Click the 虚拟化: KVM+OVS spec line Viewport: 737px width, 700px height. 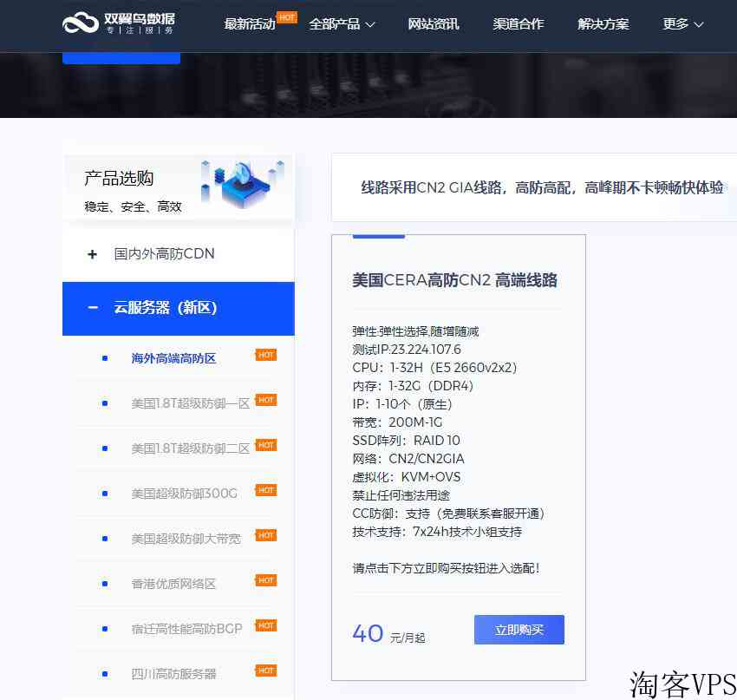[x=407, y=477]
